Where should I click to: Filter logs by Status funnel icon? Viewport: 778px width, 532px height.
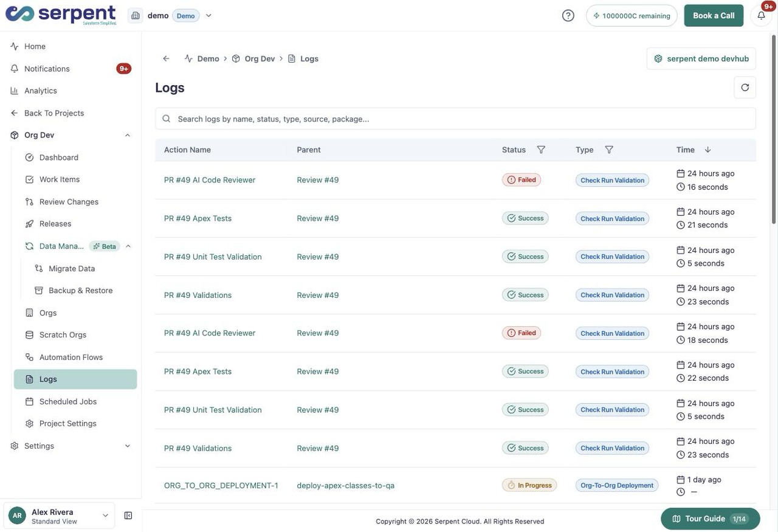tap(541, 150)
